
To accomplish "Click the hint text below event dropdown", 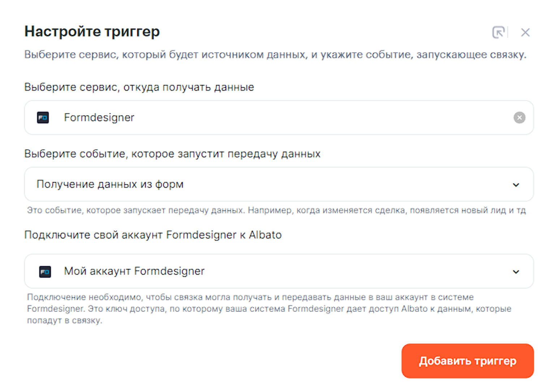I will coord(276,210).
